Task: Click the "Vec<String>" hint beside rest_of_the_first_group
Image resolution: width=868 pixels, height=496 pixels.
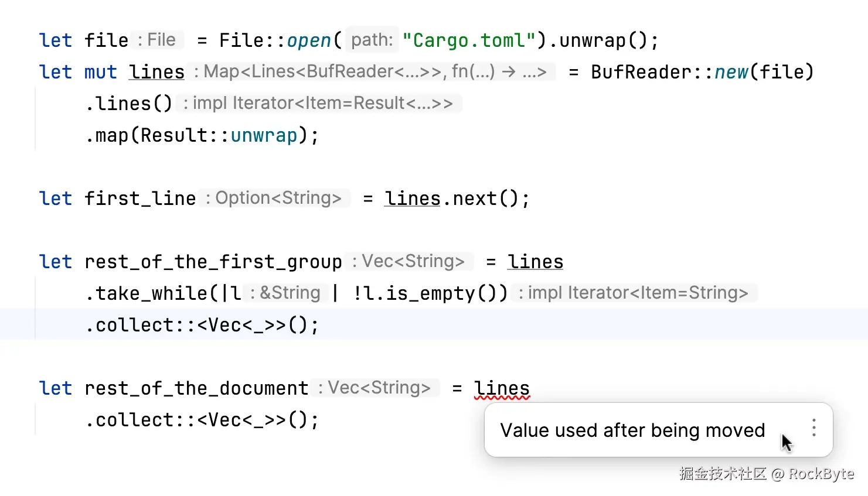Action: point(410,261)
